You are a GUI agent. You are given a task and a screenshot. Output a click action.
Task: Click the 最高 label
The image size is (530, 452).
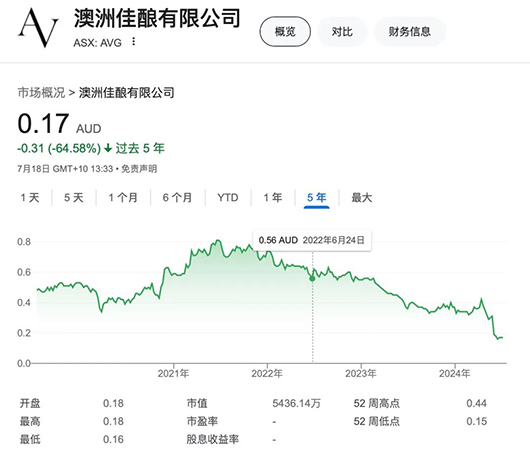[30, 421]
